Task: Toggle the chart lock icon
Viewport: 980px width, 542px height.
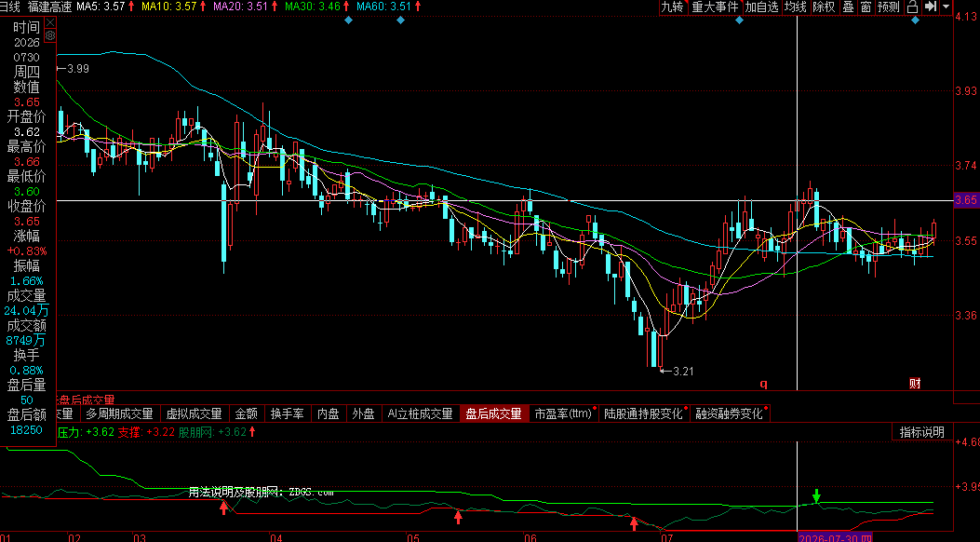Action: pos(912,7)
